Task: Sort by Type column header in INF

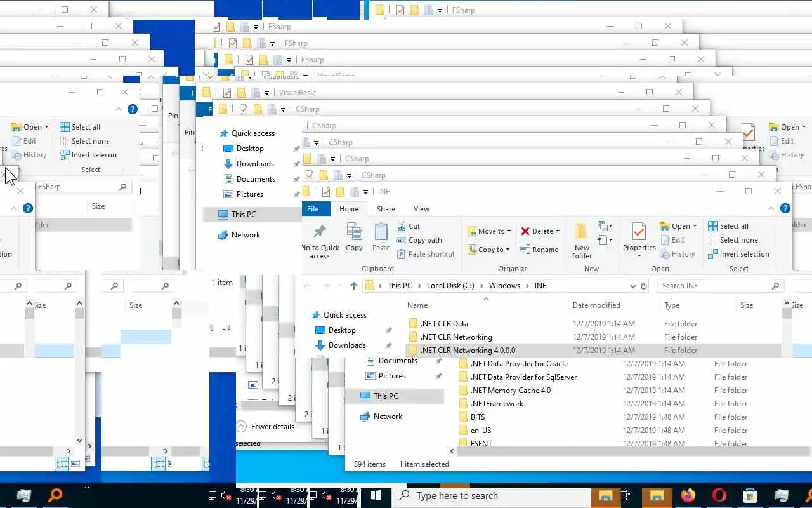Action: tap(672, 305)
